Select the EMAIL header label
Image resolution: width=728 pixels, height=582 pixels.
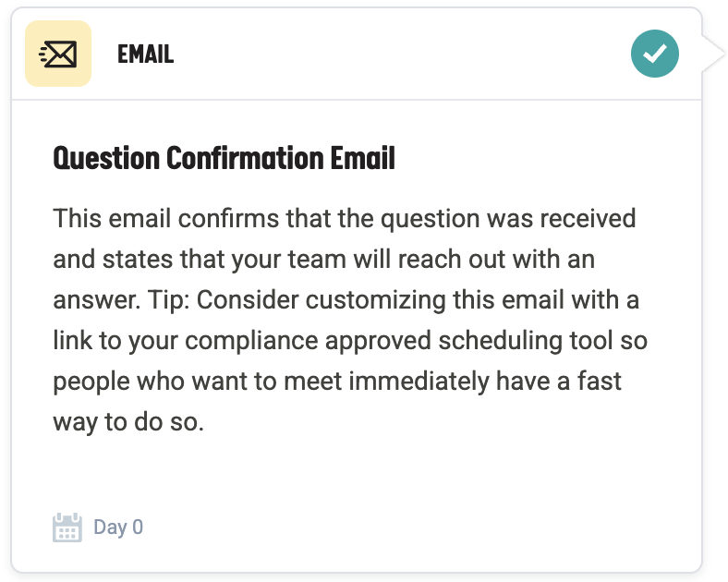point(146,55)
